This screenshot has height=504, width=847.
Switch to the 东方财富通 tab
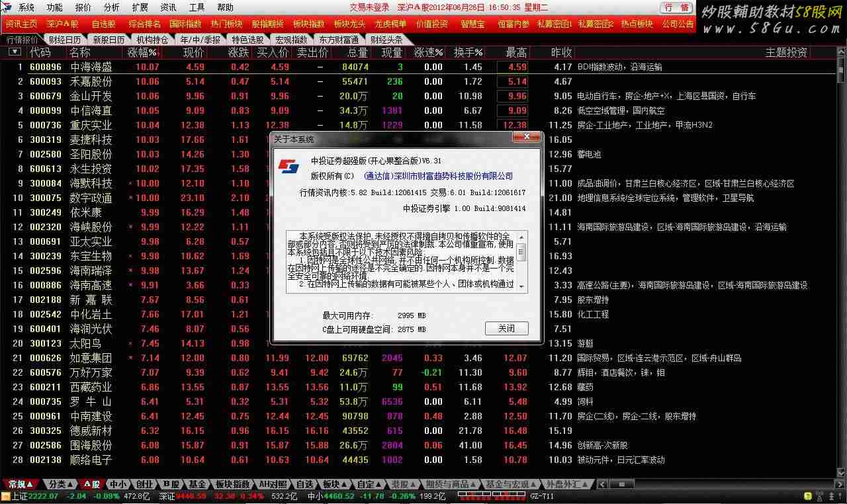coord(338,40)
